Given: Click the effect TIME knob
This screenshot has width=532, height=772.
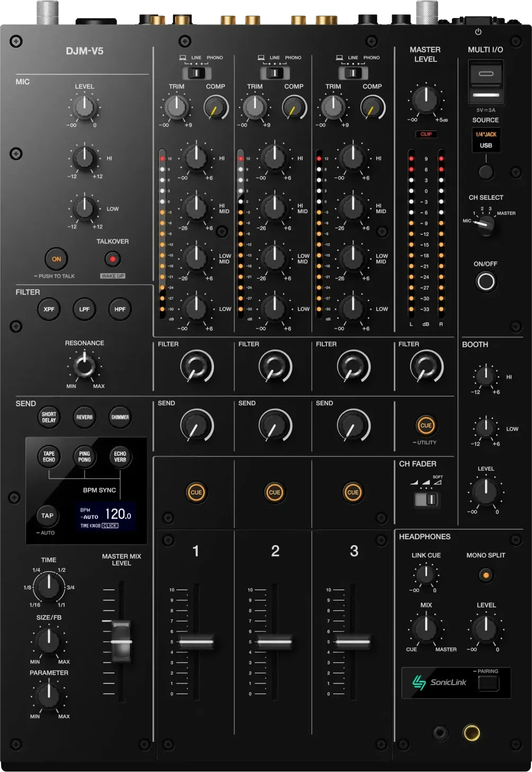Looking at the screenshot, I should pos(49,586).
